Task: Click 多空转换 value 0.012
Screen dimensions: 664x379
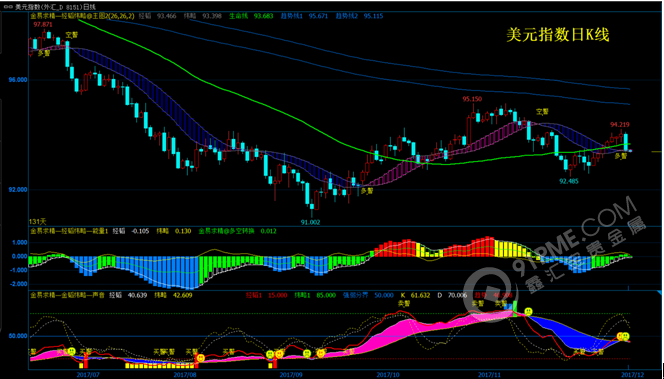Action: tap(268, 231)
